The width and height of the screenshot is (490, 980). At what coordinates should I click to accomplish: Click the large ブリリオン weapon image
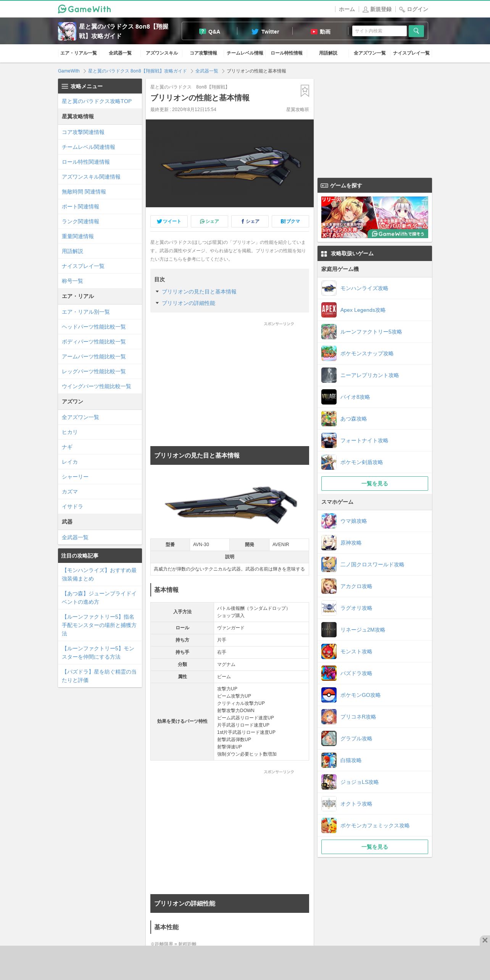pyautogui.click(x=230, y=163)
